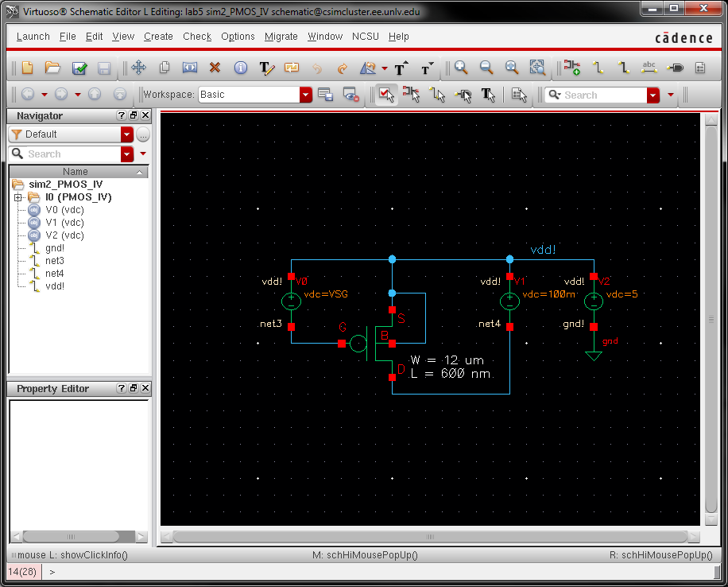Toggle the instance selection filter icon
Image resolution: width=728 pixels, height=587 pixels.
pyautogui.click(x=412, y=95)
